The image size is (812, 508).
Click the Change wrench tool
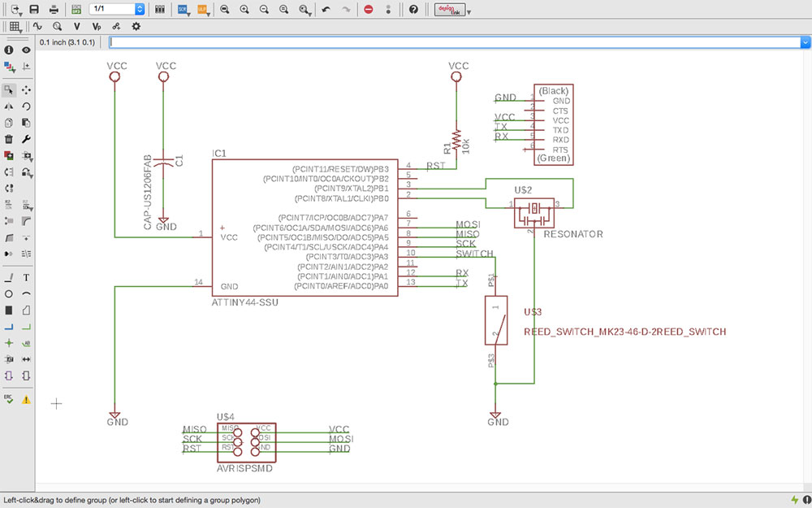pyautogui.click(x=27, y=139)
